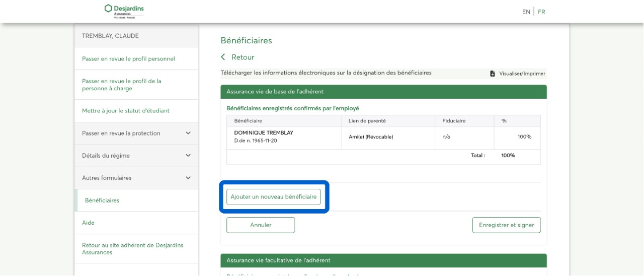644x276 pixels.
Task: Click Ajouter un nouveau bénéficiaire button
Action: click(274, 197)
